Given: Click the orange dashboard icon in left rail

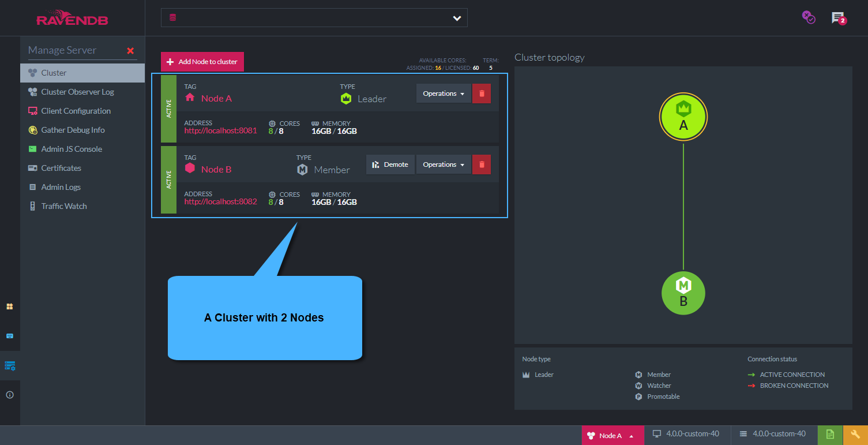Looking at the screenshot, I should pos(10,306).
